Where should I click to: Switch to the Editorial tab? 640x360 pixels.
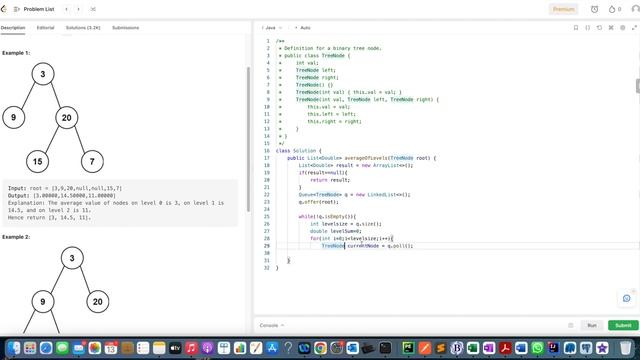(45, 28)
